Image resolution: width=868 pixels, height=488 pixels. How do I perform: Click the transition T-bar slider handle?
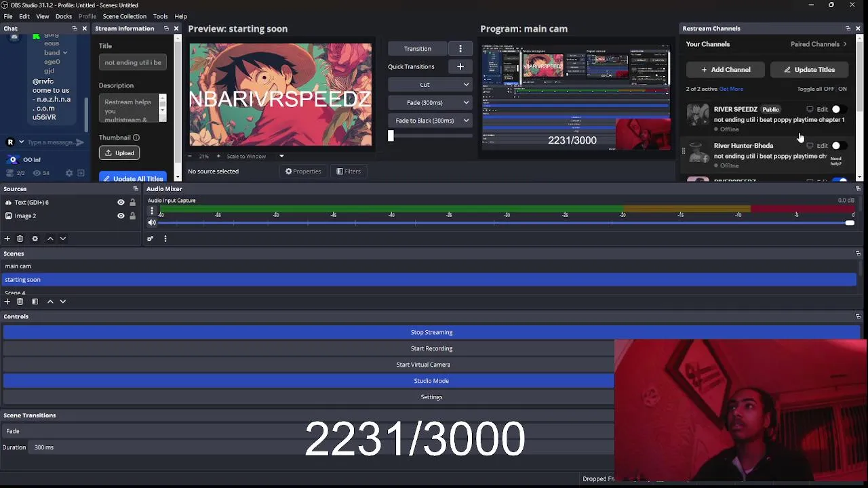coord(391,136)
